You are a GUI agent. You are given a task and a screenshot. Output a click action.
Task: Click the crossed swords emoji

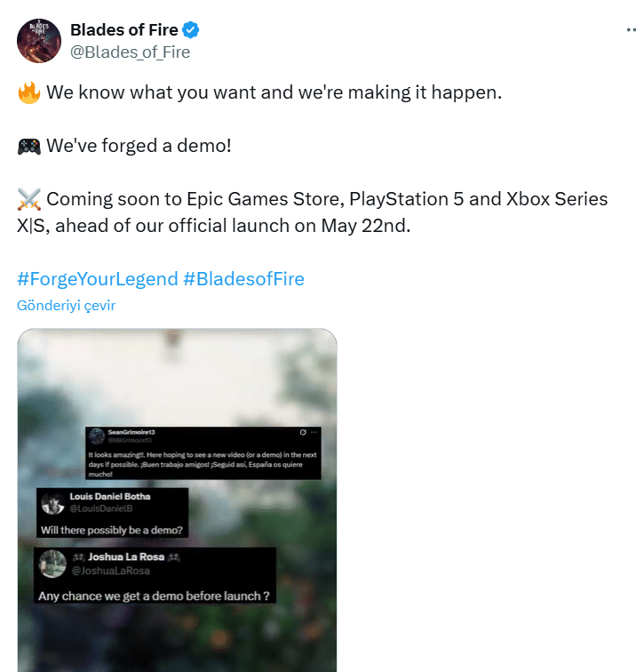click(x=28, y=199)
